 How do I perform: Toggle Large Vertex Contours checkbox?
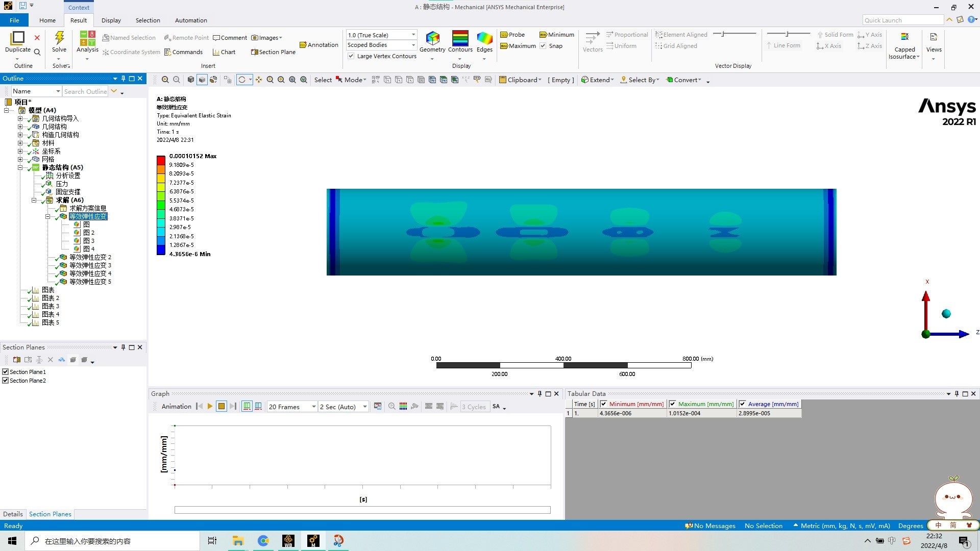click(x=351, y=56)
